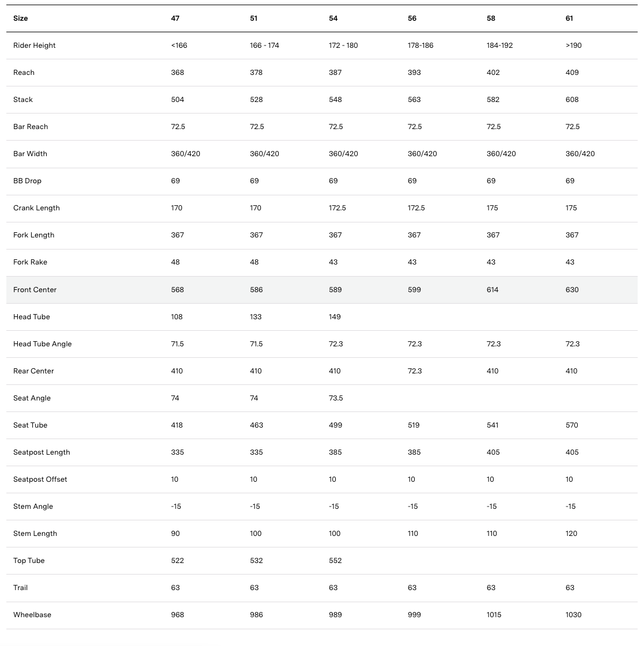This screenshot has width=644, height=646.
Task: Click the Size 47 column header
Action: [x=175, y=18]
